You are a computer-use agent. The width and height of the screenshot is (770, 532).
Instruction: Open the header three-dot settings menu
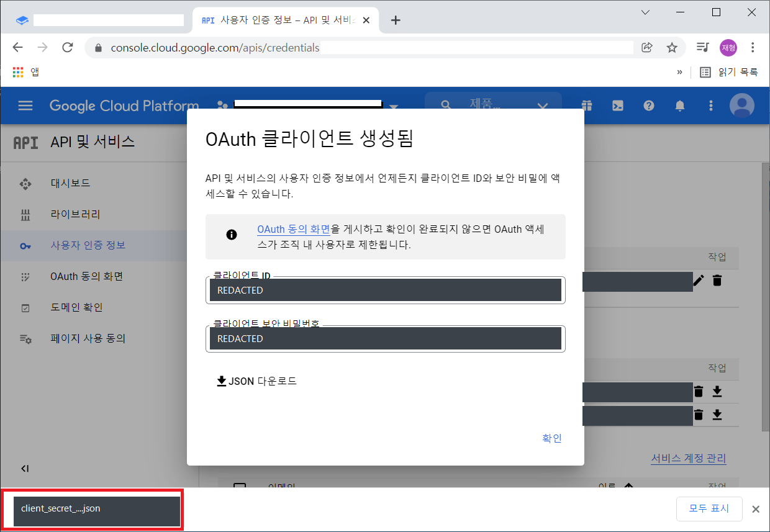pos(711,106)
